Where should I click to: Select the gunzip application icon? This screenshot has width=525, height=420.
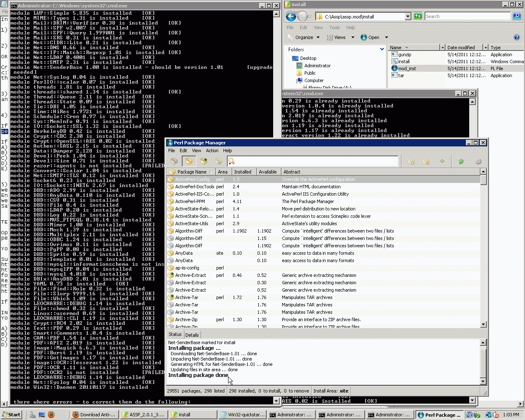(395, 55)
